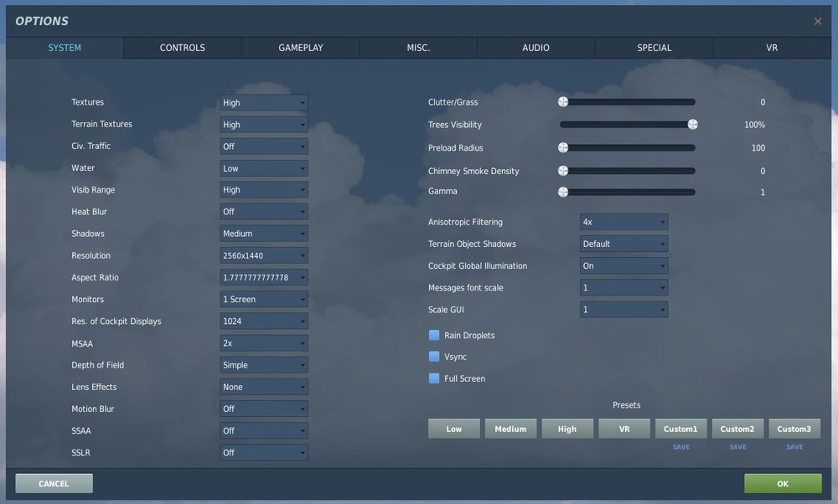Apply the Medium preset

510,429
